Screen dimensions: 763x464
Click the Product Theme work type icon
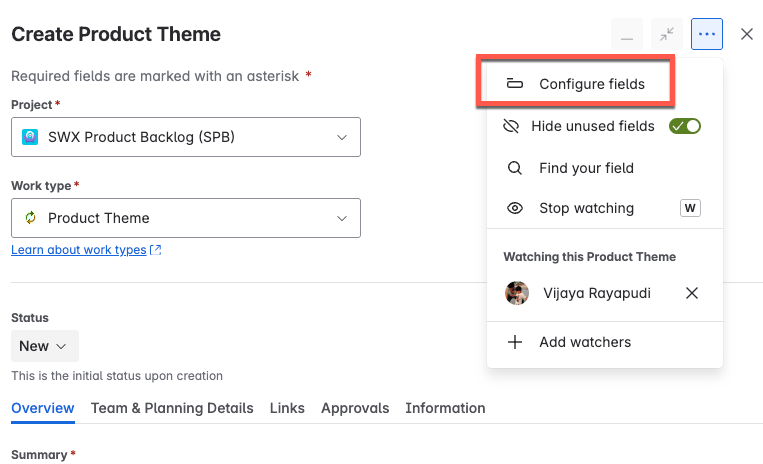click(x=30, y=218)
